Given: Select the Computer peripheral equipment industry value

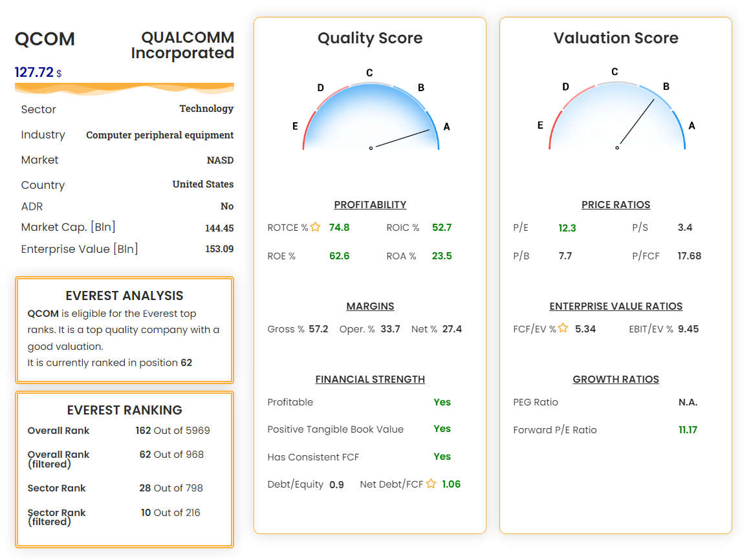Looking at the screenshot, I should (x=160, y=135).
